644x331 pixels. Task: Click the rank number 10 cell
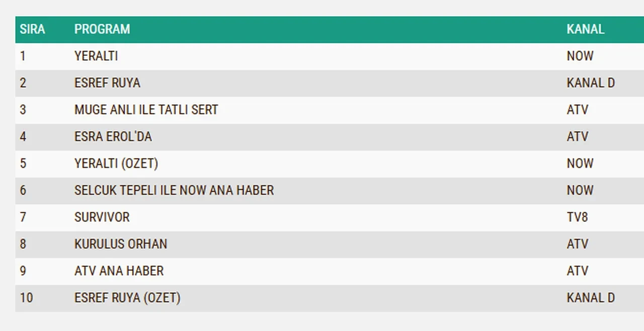click(26, 298)
